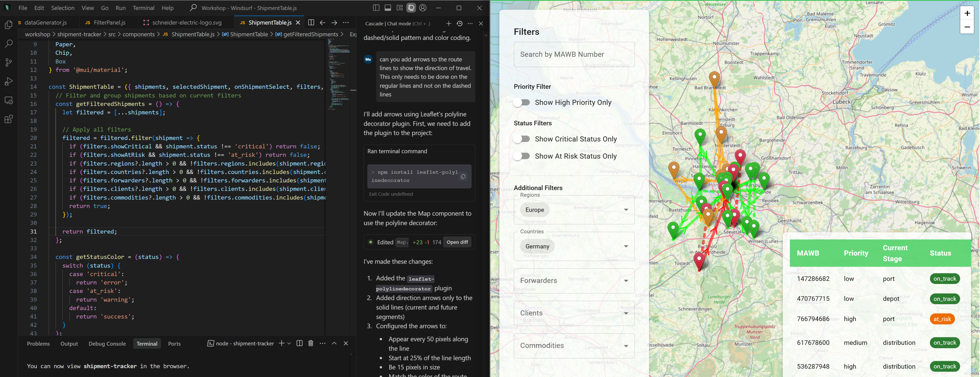980x377 pixels.
Task: Click the Open diff button
Action: (457, 242)
